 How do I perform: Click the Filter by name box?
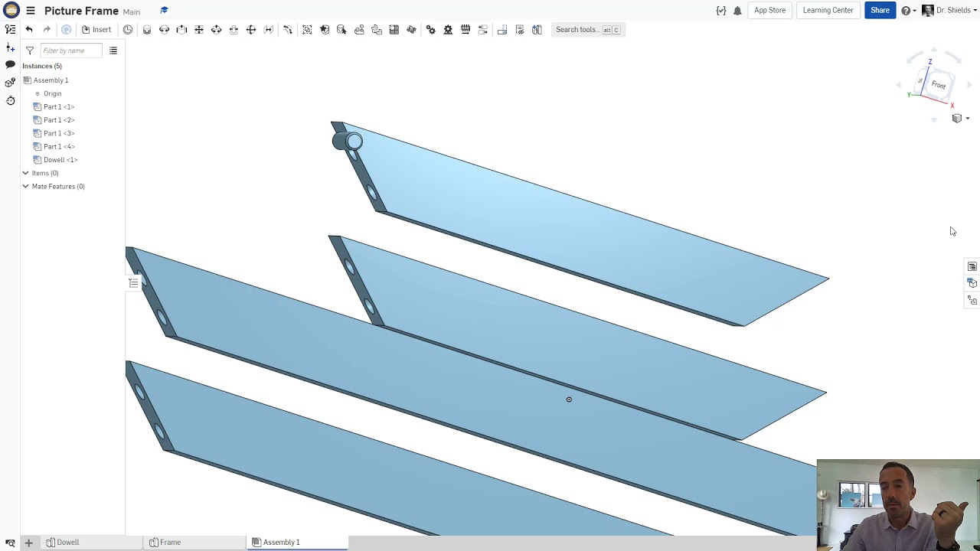pyautogui.click(x=70, y=51)
